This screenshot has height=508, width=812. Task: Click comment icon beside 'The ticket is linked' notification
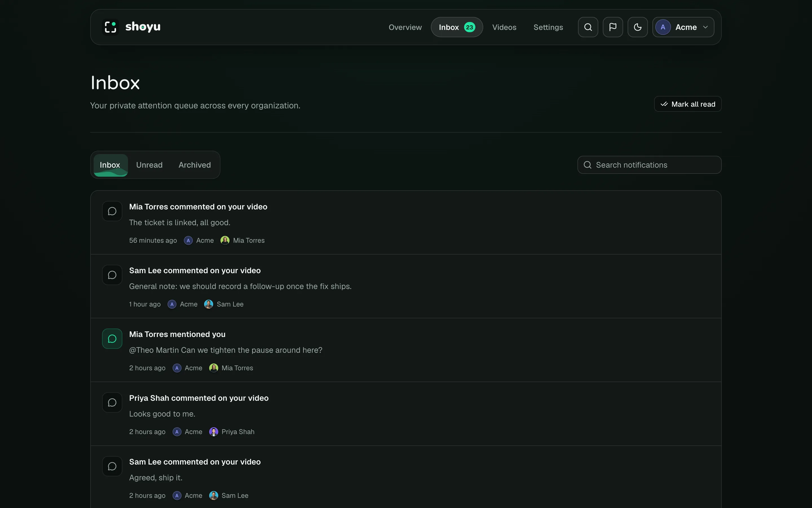112,211
